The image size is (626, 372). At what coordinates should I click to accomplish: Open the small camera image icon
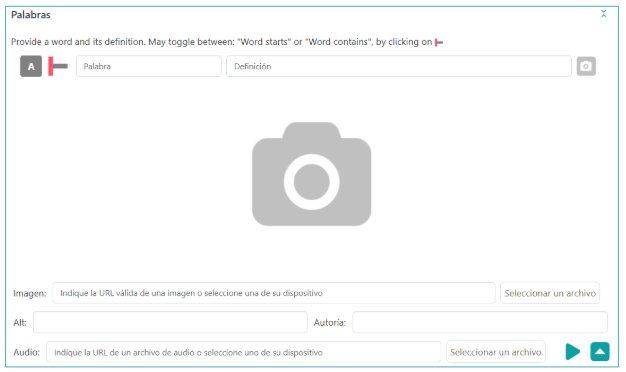point(586,66)
